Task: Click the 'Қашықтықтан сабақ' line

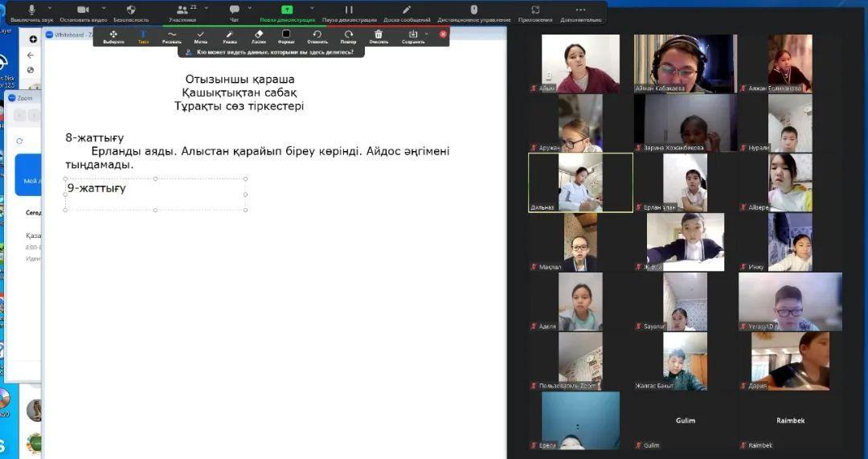Action: [240, 92]
